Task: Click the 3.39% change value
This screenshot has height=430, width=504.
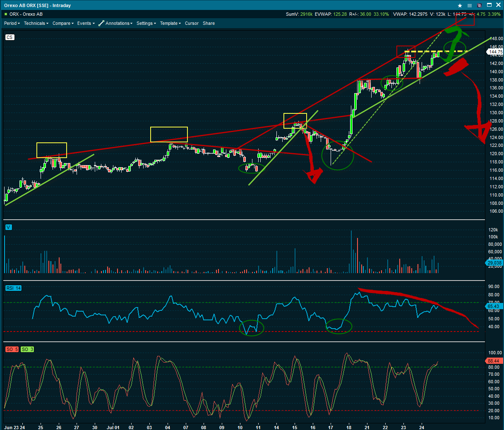Action: coord(494,14)
